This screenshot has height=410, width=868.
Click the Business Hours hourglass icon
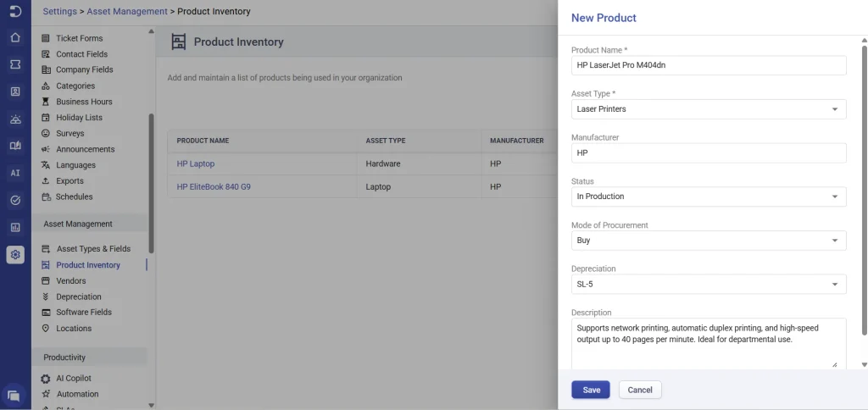[x=46, y=102]
